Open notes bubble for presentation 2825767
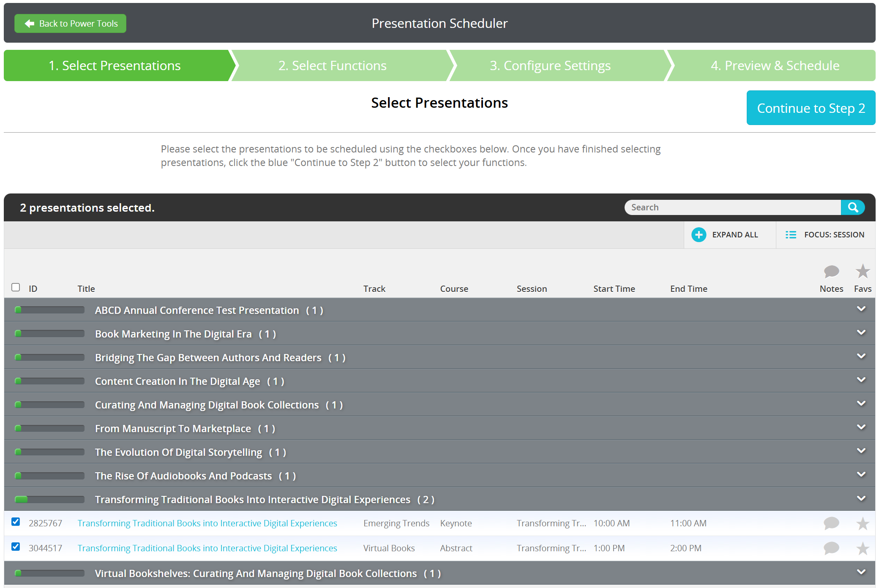 click(x=831, y=523)
